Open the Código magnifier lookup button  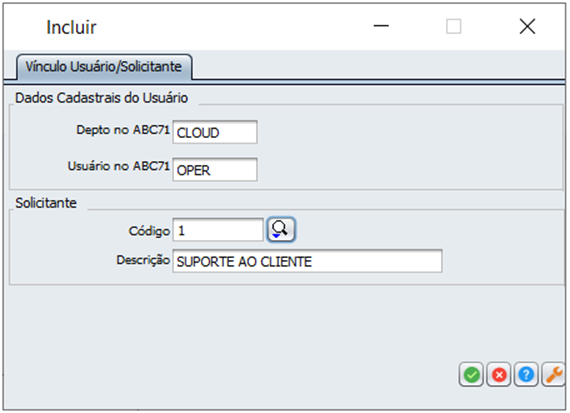(281, 229)
